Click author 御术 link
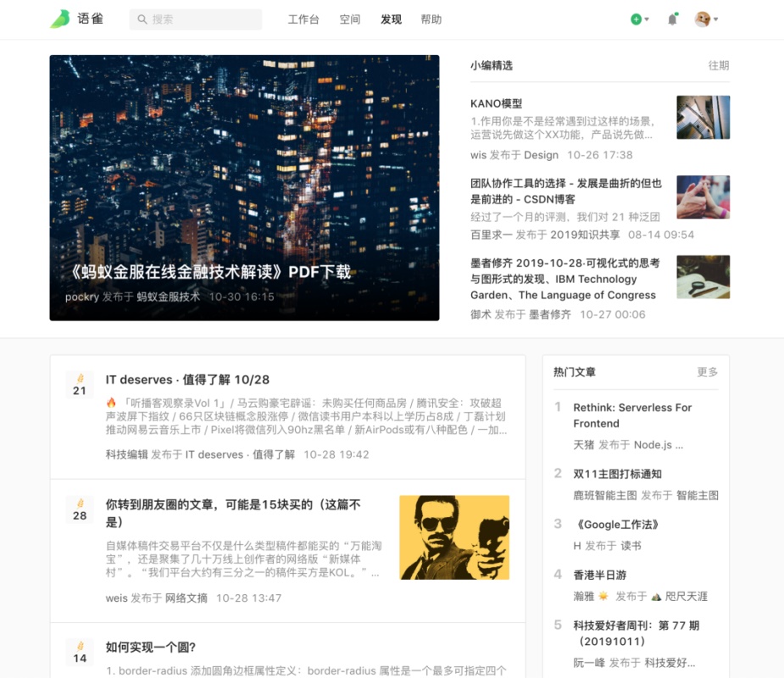The width and height of the screenshot is (784, 678). click(x=481, y=314)
